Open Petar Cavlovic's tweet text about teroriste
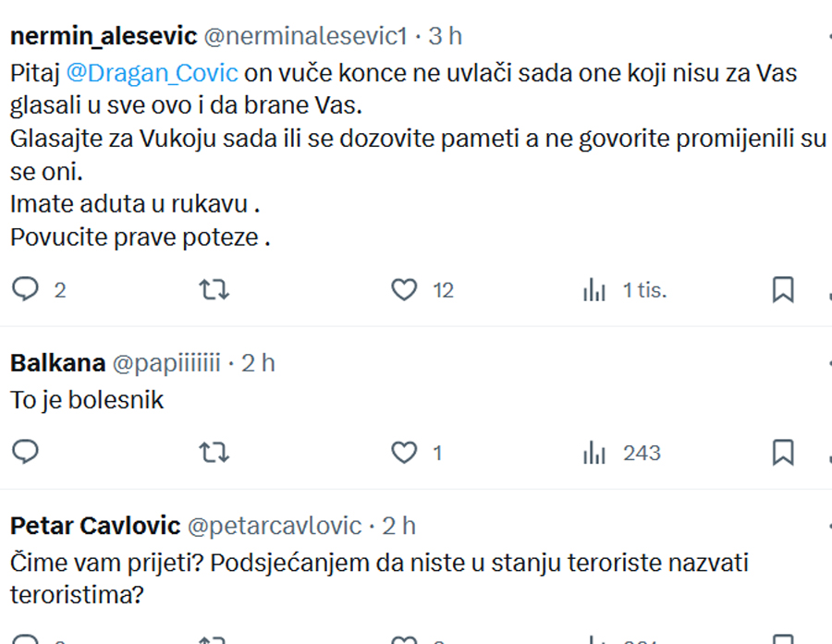Screen dimensions: 832x644 (379, 578)
